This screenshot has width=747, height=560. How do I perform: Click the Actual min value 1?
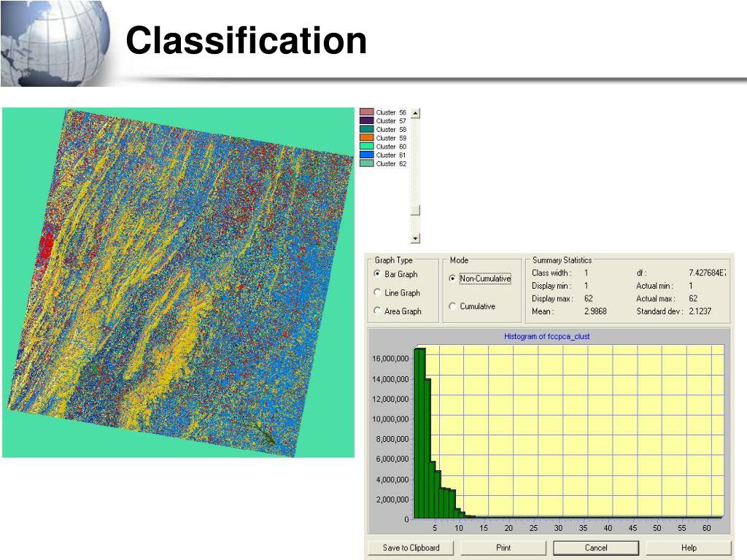click(691, 286)
